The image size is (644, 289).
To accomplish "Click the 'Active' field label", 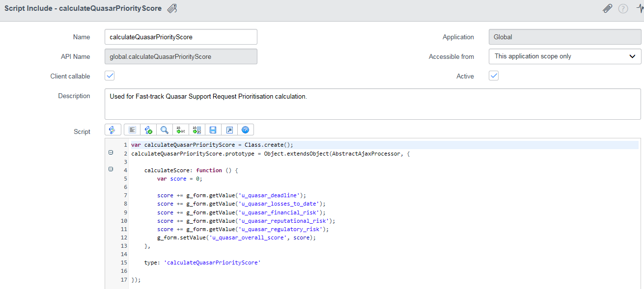I will [x=465, y=76].
